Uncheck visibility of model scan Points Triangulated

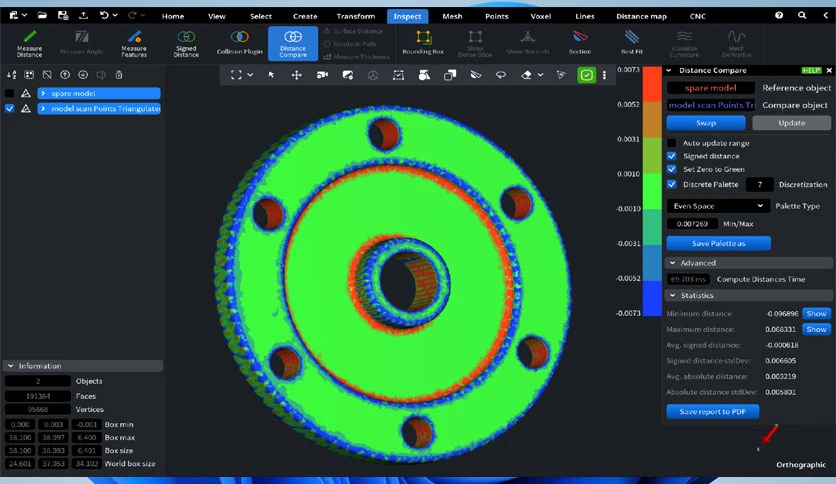[x=9, y=108]
